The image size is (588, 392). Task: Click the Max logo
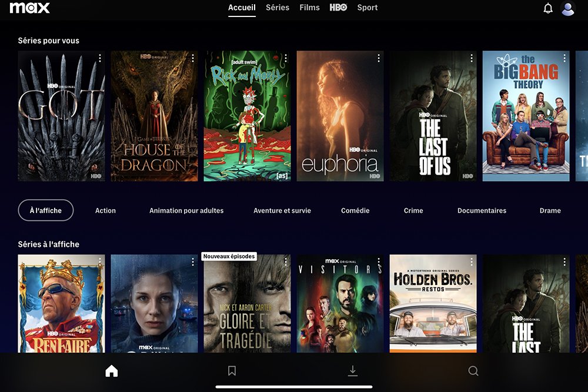[x=29, y=8]
